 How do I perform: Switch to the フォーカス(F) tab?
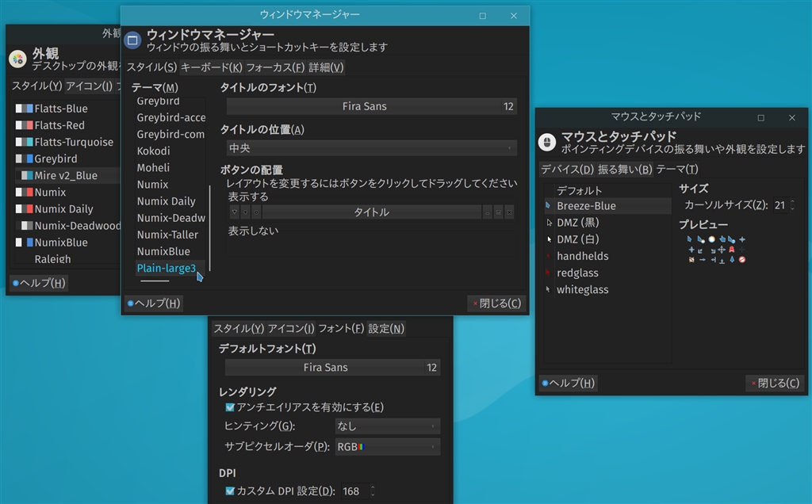(275, 67)
